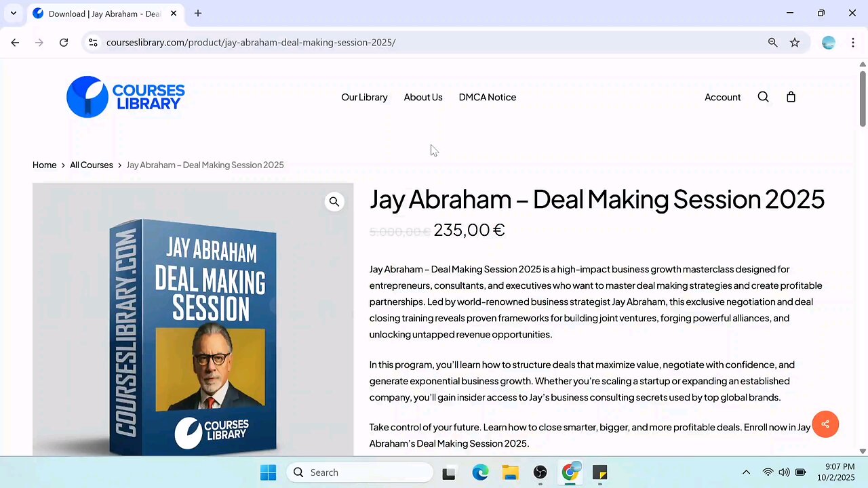Viewport: 868px width, 488px height.
Task: Open a new browser tab
Action: (x=198, y=13)
